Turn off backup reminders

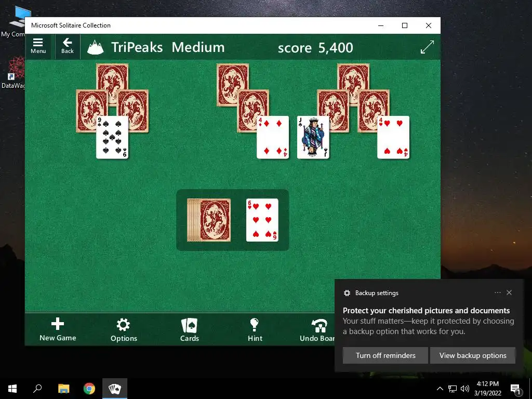pyautogui.click(x=385, y=355)
